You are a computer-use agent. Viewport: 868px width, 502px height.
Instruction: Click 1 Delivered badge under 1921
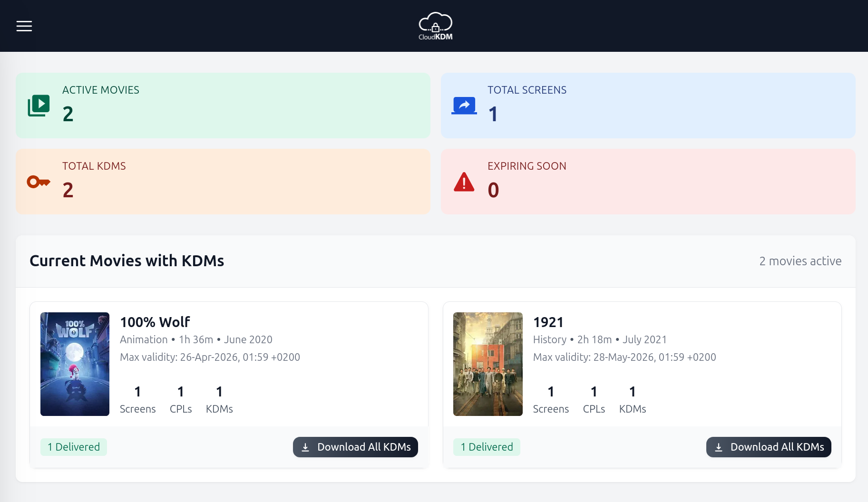coord(487,447)
